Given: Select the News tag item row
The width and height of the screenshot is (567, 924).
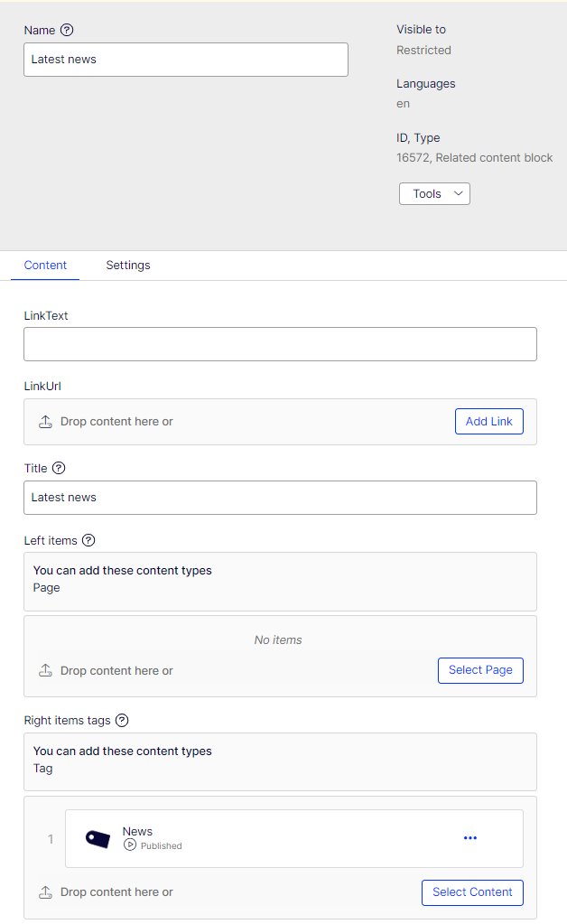Looking at the screenshot, I should [293, 838].
